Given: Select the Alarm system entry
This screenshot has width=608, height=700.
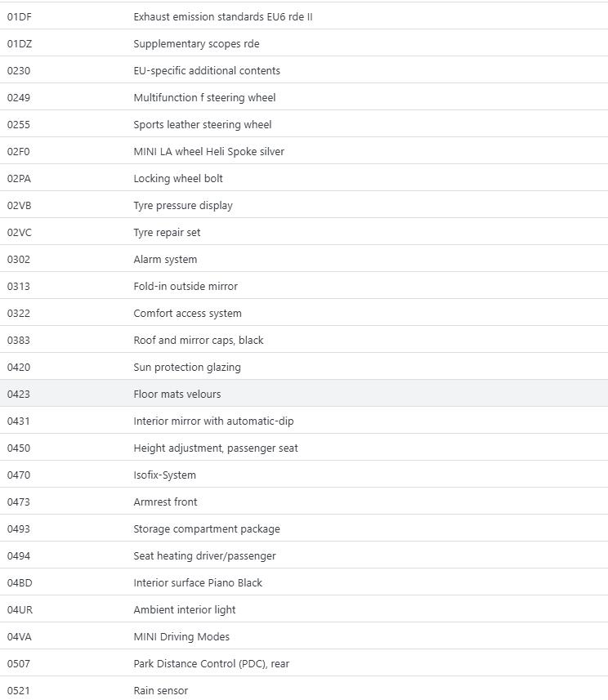Looking at the screenshot, I should pos(165,259).
